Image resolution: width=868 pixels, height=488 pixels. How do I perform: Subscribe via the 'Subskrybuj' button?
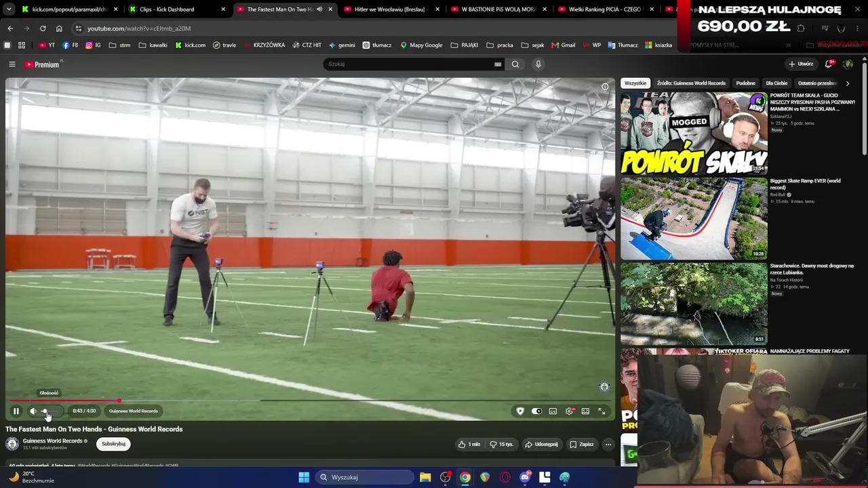pos(113,444)
